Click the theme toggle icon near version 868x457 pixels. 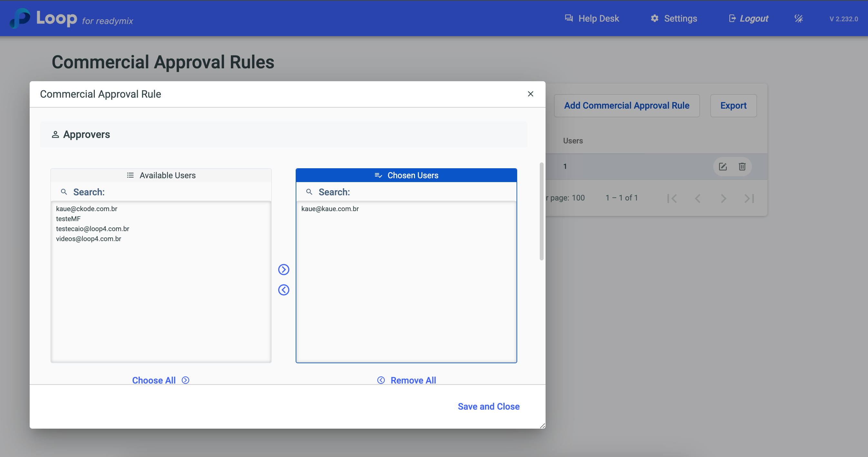click(x=799, y=18)
